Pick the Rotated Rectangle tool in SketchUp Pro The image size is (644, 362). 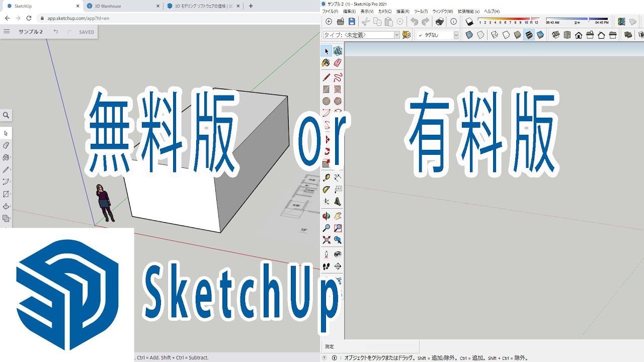coord(338,89)
